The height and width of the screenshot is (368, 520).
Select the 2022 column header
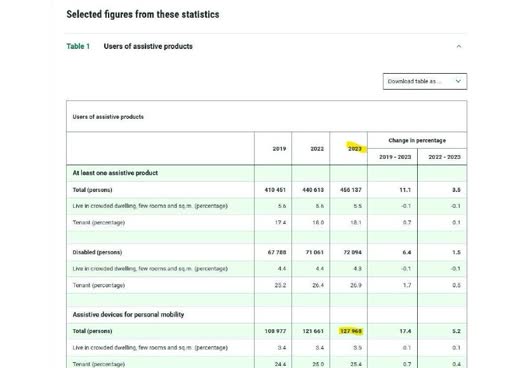317,149
